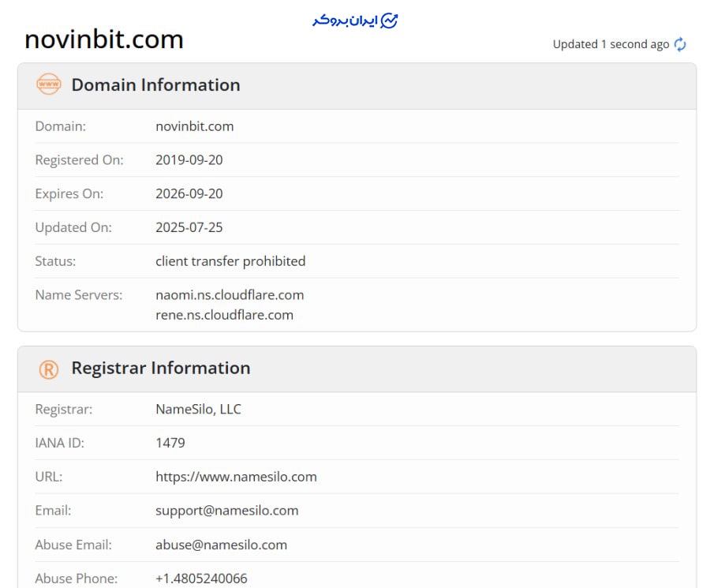Select the expiry date 2026-09-20
This screenshot has width=710, height=588.
[x=189, y=193]
